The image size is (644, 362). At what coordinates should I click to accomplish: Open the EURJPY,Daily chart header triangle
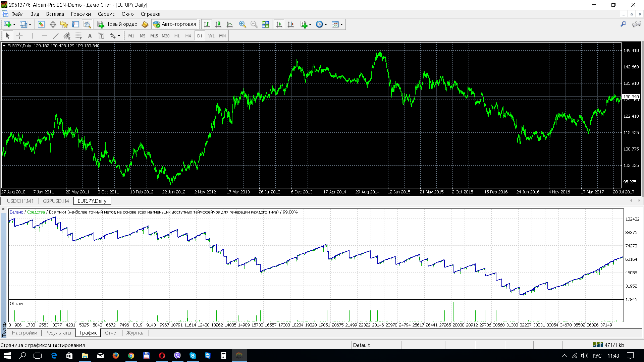(x=4, y=46)
